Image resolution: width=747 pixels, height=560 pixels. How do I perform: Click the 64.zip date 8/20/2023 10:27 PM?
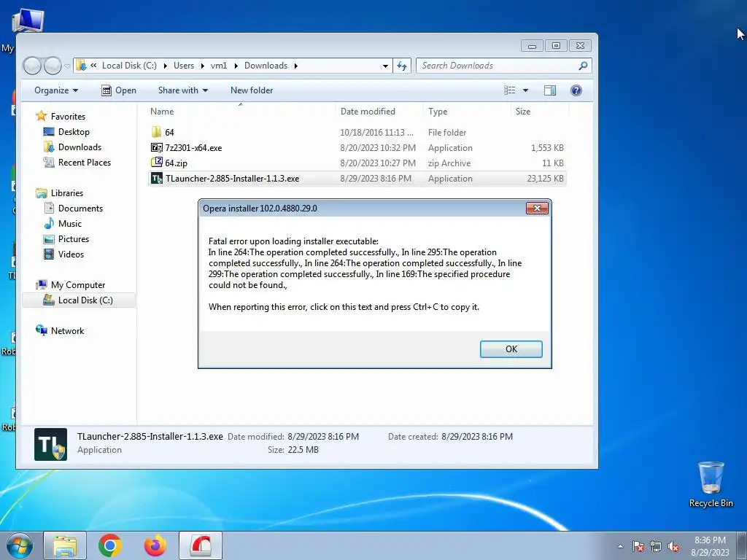click(378, 163)
